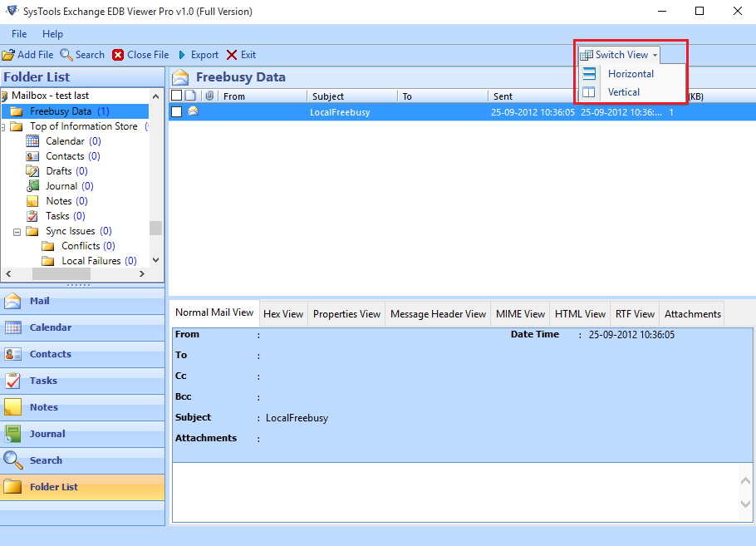Click the Tasks icon in navigation pane

13,381
